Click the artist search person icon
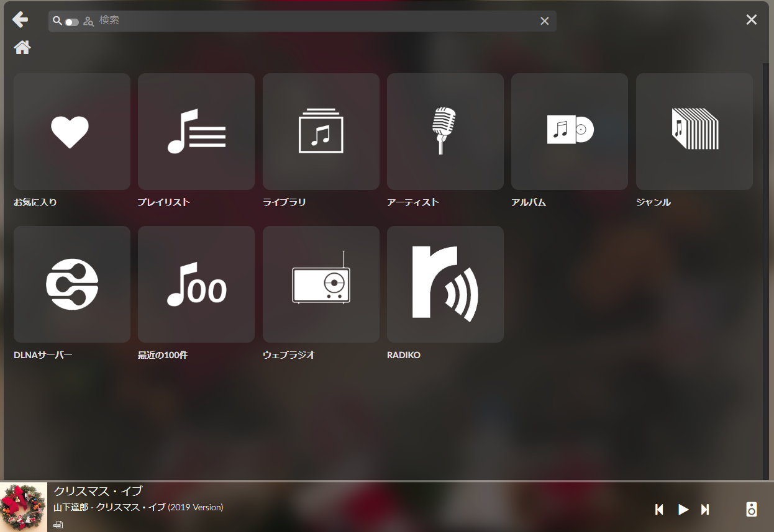The width and height of the screenshot is (774, 532). click(89, 21)
